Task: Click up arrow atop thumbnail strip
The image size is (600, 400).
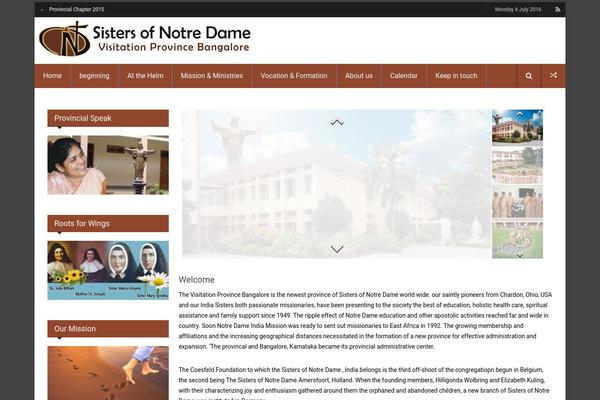Action: 520,114
